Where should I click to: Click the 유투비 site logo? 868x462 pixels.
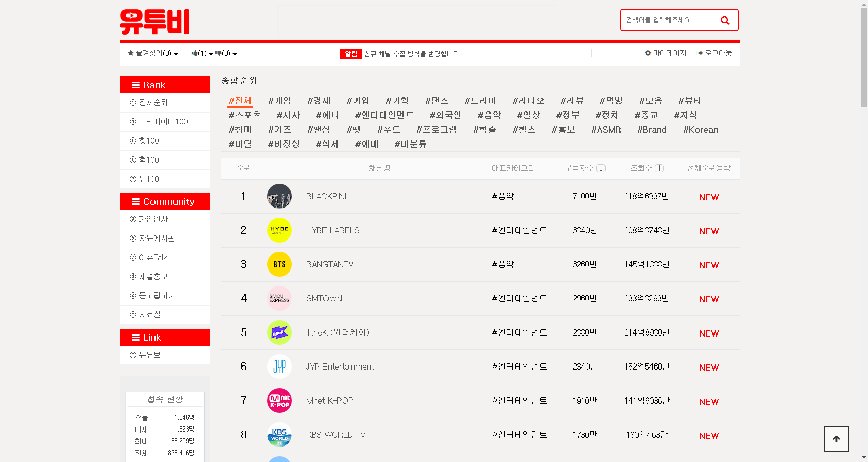(x=154, y=22)
